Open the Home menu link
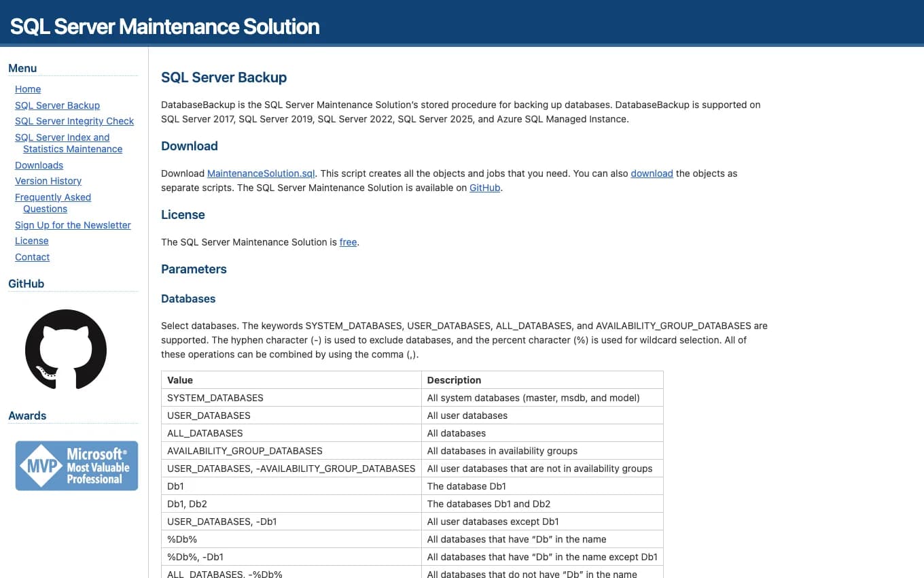 [x=28, y=89]
